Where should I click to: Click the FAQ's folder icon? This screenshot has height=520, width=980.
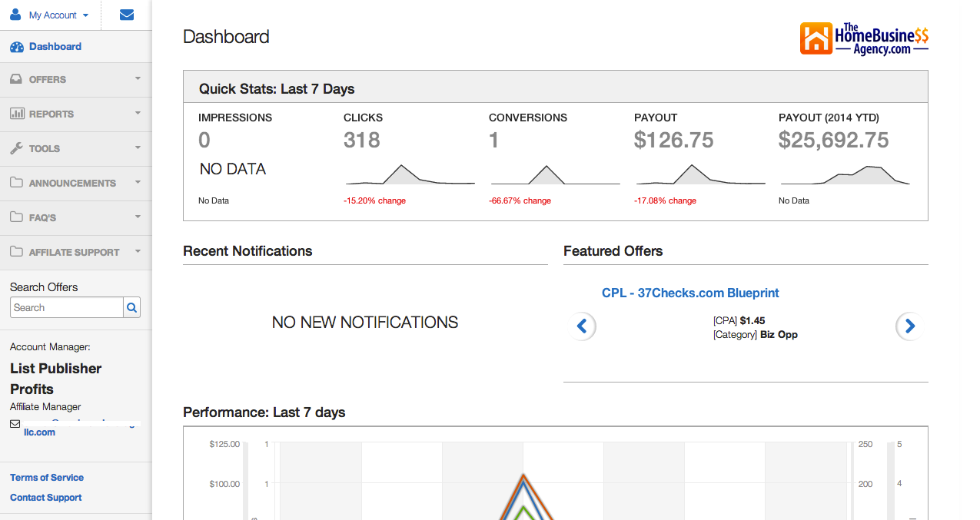(x=17, y=217)
